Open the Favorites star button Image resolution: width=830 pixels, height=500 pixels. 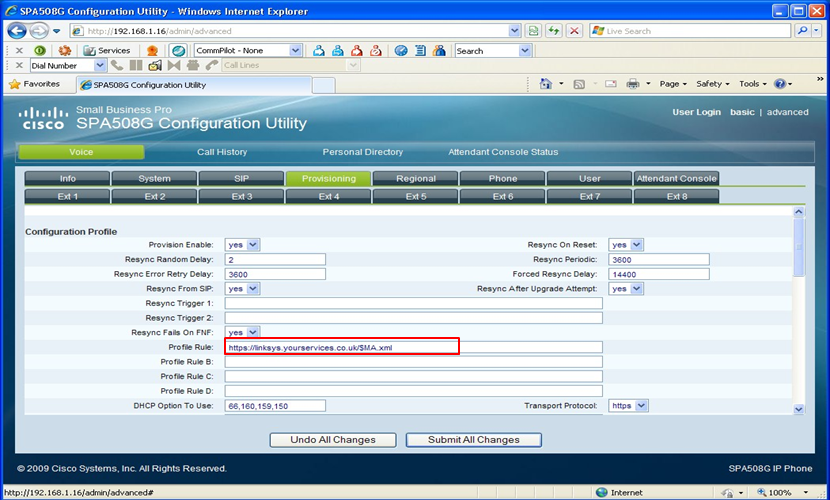(34, 84)
